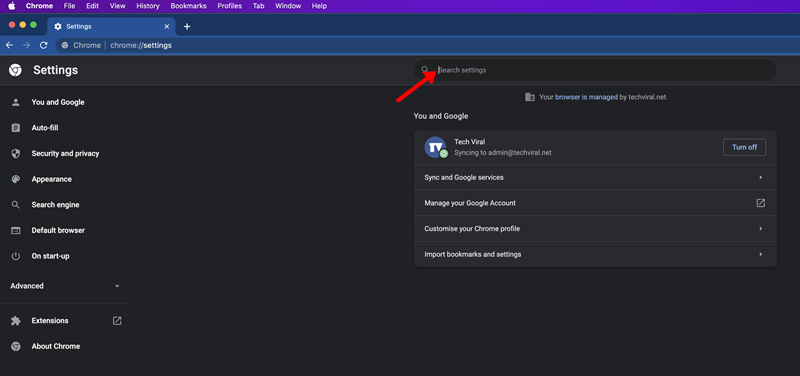Click the external link icon beside Extensions
800x376 pixels.
pos(117,321)
